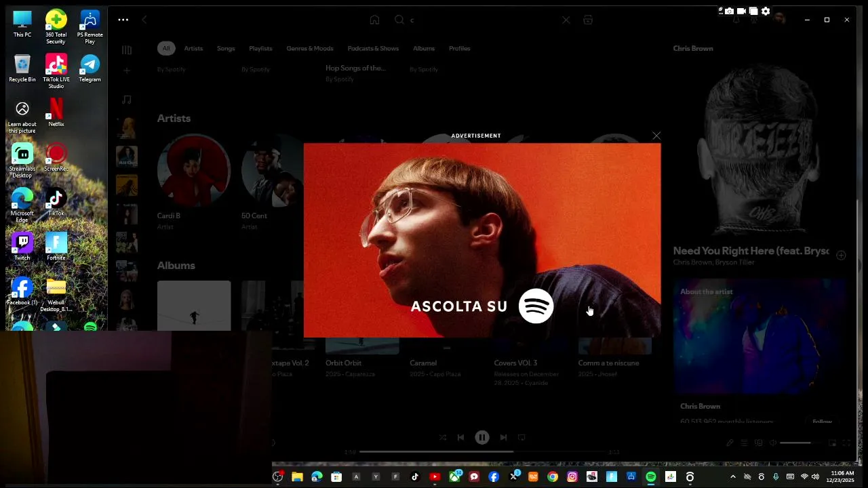Open the Browse icon beside search
This screenshot has height=488, width=868.
[588, 20]
